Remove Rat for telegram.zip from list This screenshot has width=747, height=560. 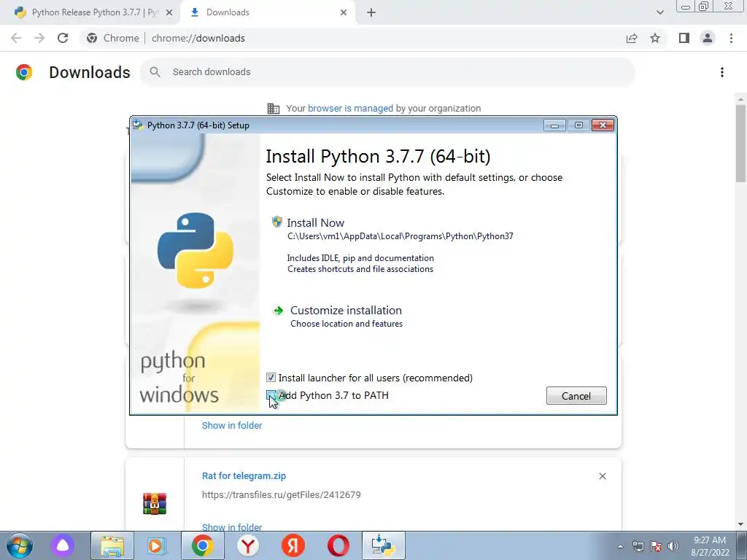coord(602,476)
